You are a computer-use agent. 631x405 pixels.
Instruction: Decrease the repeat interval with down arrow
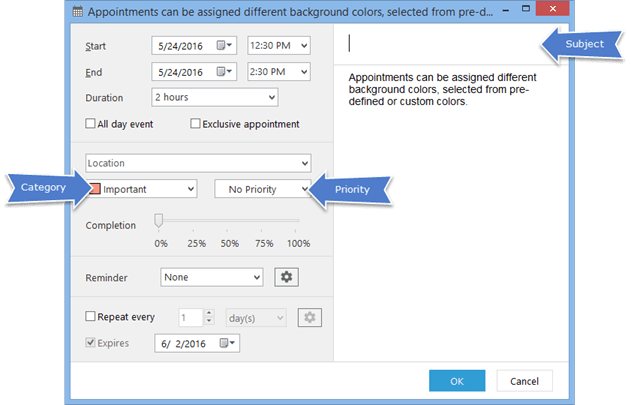pyautogui.click(x=209, y=321)
